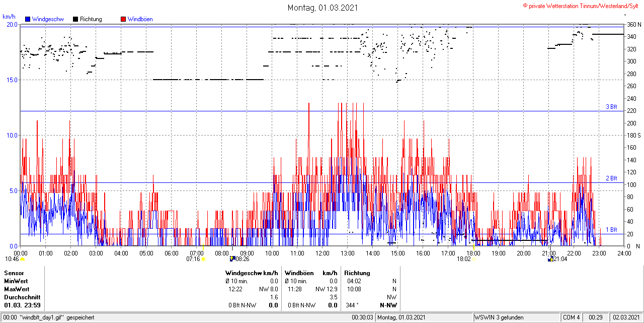Click the yellow moon marker at 10:46
The image size is (644, 323).
click(x=22, y=259)
